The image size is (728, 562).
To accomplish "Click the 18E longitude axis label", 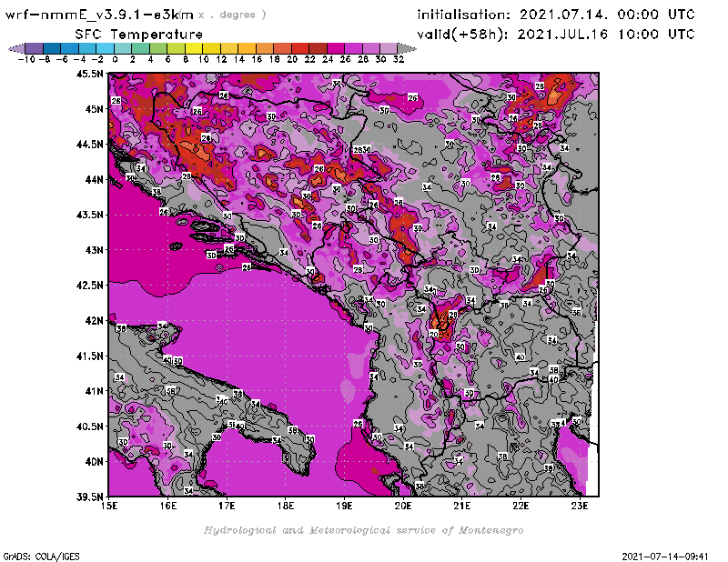I will click(286, 506).
